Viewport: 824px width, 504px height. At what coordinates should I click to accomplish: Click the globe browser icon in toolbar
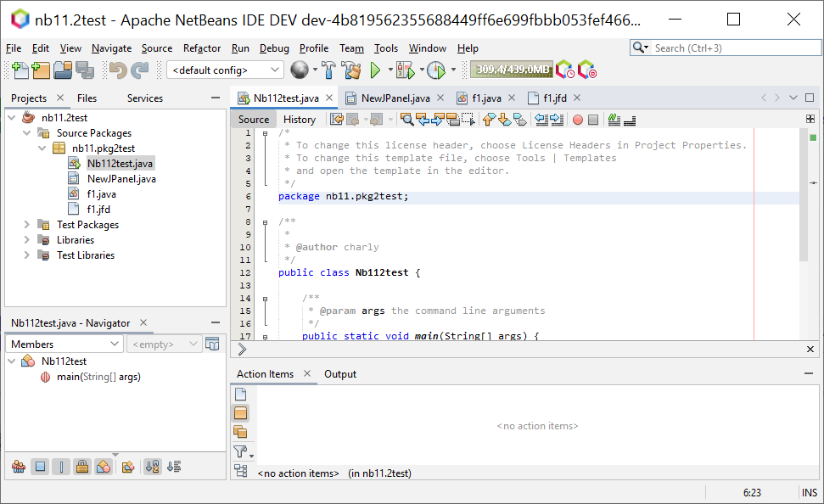click(x=300, y=70)
